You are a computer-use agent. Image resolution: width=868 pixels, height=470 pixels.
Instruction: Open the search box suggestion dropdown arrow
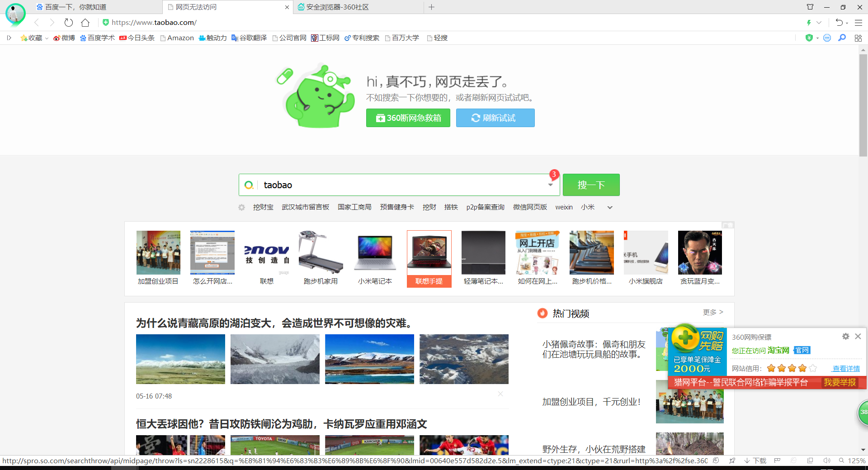(x=550, y=185)
